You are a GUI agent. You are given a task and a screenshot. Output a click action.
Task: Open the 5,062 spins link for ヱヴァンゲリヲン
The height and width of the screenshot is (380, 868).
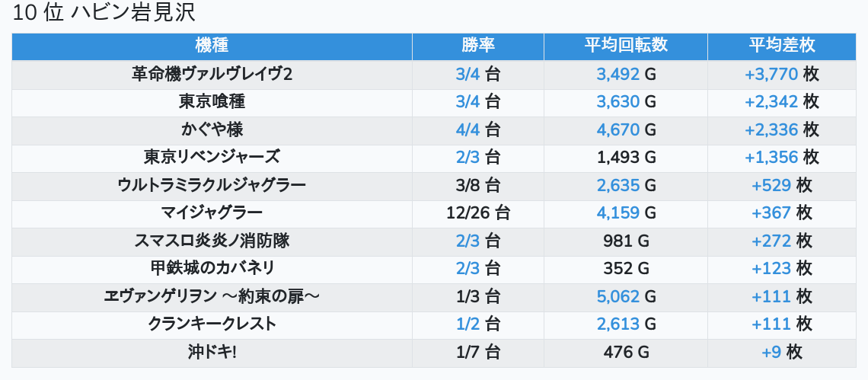click(618, 296)
